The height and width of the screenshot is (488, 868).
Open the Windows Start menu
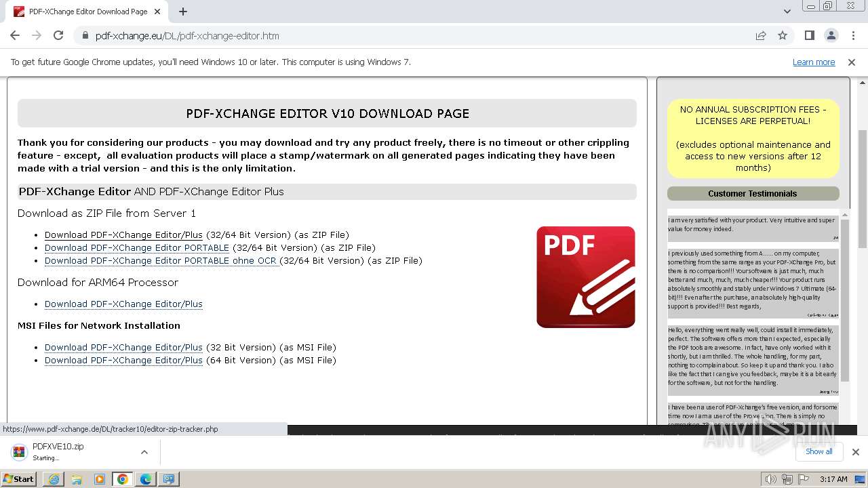(x=18, y=479)
